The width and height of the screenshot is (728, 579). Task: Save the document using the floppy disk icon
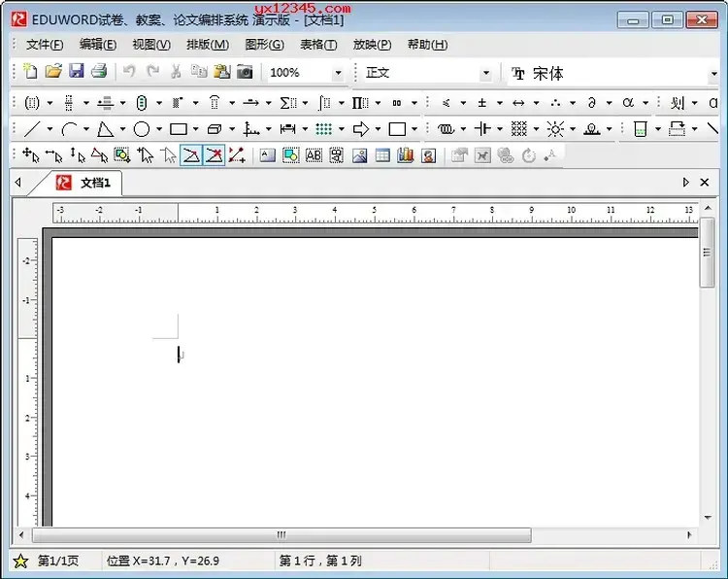coord(77,72)
